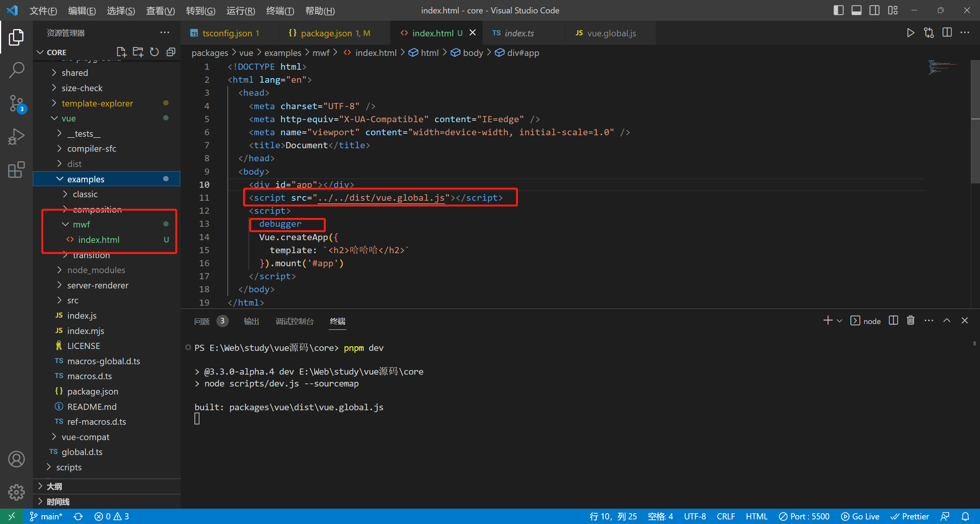The height and width of the screenshot is (524, 980).
Task: Run the current file with play icon
Action: click(910, 33)
